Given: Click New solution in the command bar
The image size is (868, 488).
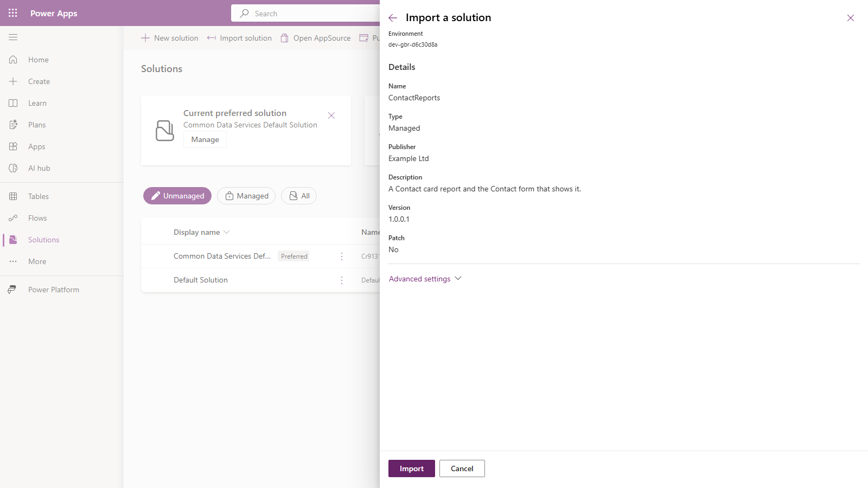Looking at the screenshot, I should pyautogui.click(x=170, y=38).
